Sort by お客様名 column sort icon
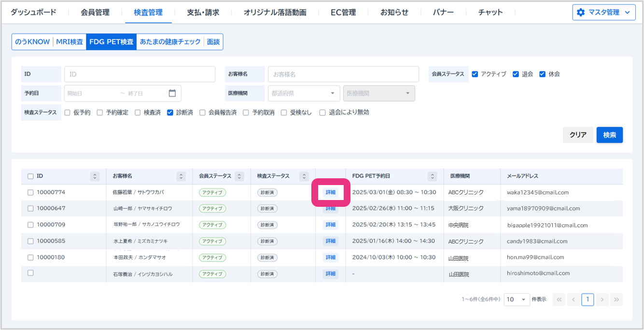 coord(181,176)
